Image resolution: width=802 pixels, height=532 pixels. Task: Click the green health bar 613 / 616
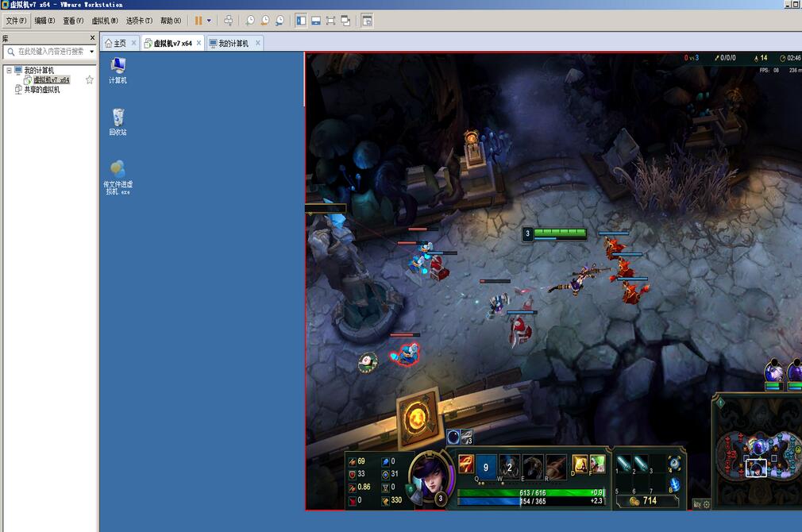pyautogui.click(x=531, y=492)
